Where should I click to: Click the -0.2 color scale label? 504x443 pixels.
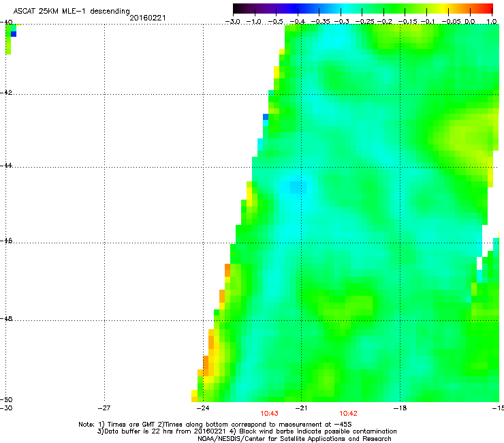coord(385,22)
